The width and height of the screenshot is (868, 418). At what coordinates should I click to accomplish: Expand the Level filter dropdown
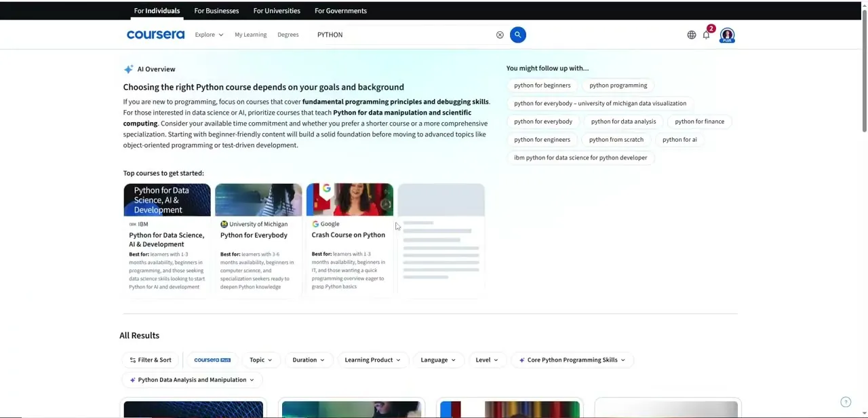click(x=486, y=360)
